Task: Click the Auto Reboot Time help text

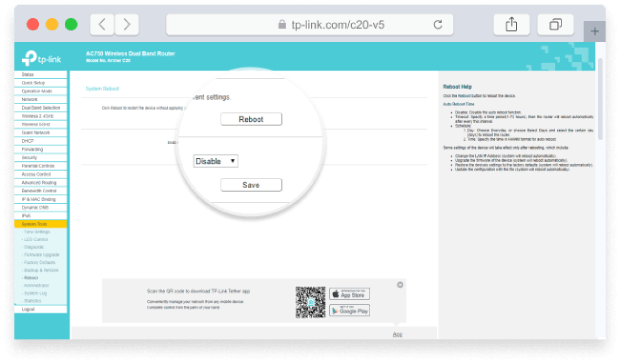Action: coord(458,104)
